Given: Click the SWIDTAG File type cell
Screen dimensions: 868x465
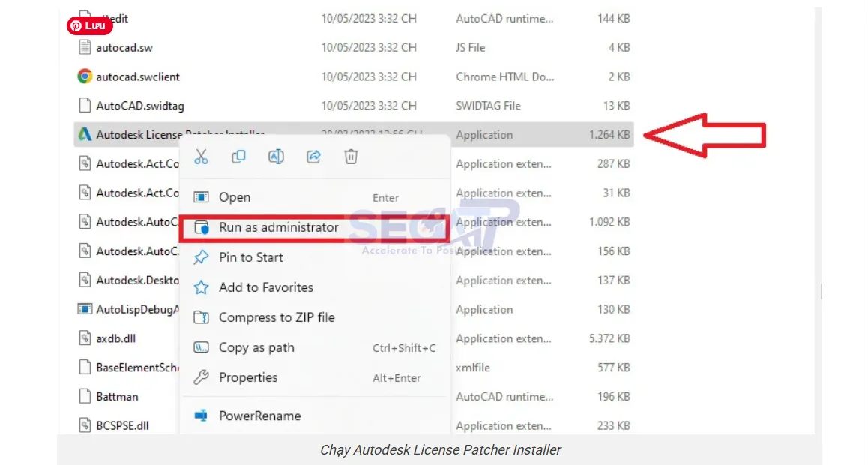Looking at the screenshot, I should point(488,106).
